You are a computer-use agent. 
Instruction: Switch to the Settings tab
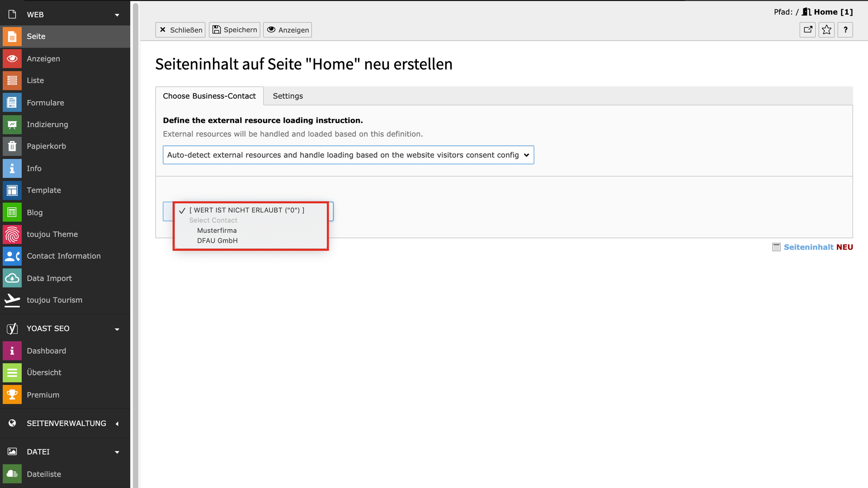point(288,96)
